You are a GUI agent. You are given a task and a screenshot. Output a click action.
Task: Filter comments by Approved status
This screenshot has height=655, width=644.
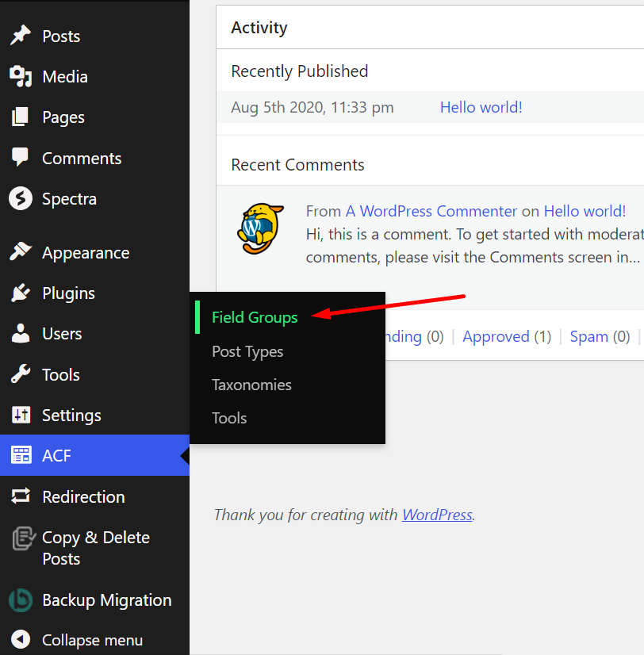[496, 336]
